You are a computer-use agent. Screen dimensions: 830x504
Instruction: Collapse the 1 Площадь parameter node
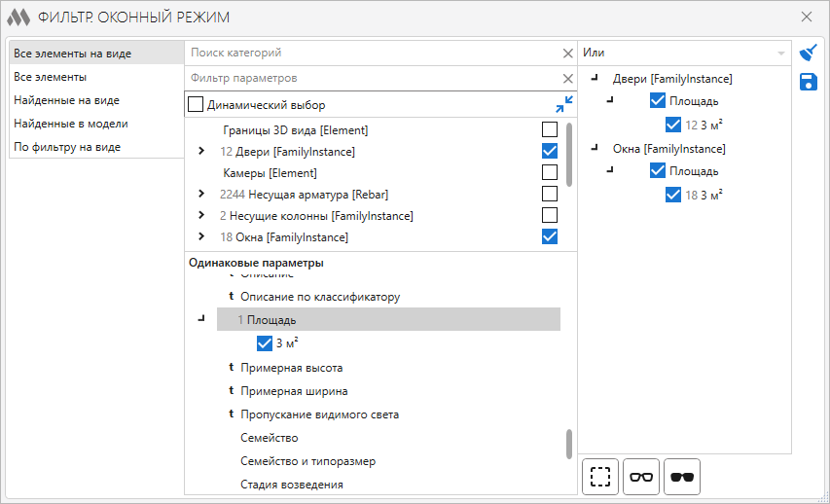[200, 319]
